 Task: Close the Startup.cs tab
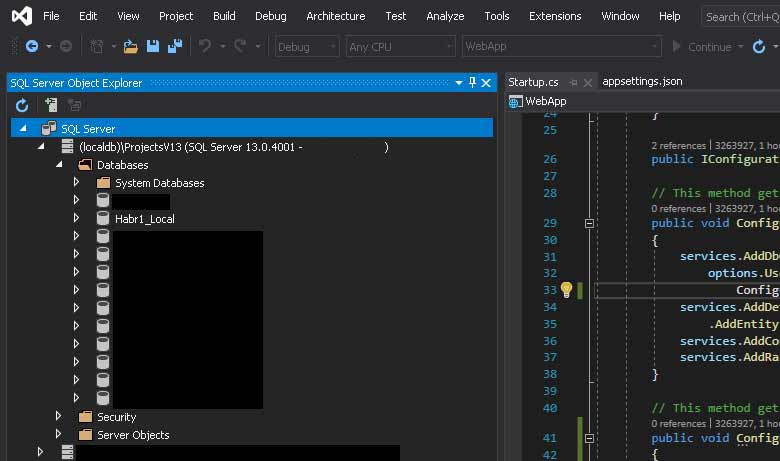point(587,83)
